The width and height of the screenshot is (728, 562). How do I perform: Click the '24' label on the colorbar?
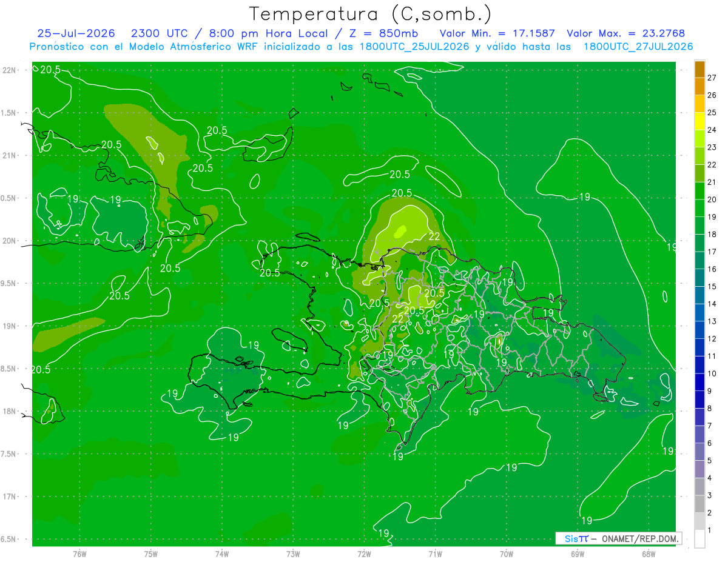point(712,130)
